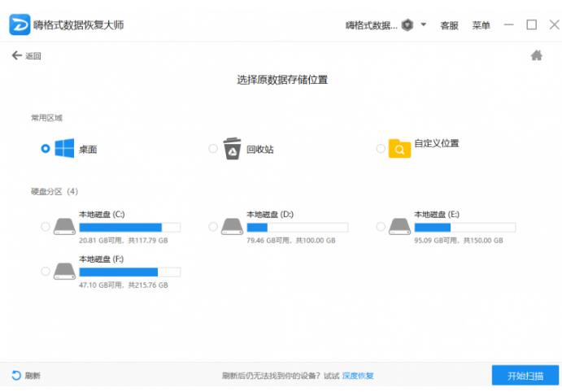Viewport: 562px width, 392px height.
Task: Click the 回收站 label text
Action: (259, 149)
